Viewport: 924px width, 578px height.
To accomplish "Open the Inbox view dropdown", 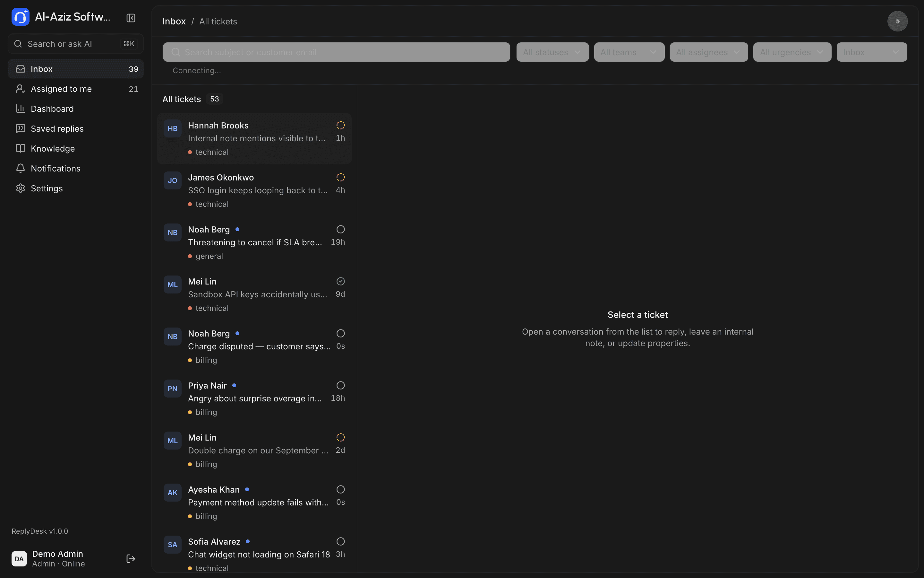I will 872,52.
